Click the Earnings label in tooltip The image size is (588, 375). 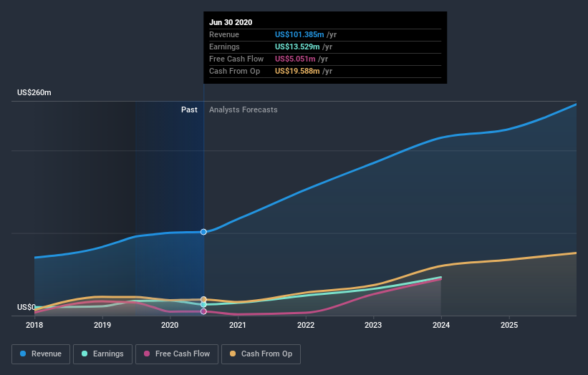[224, 47]
